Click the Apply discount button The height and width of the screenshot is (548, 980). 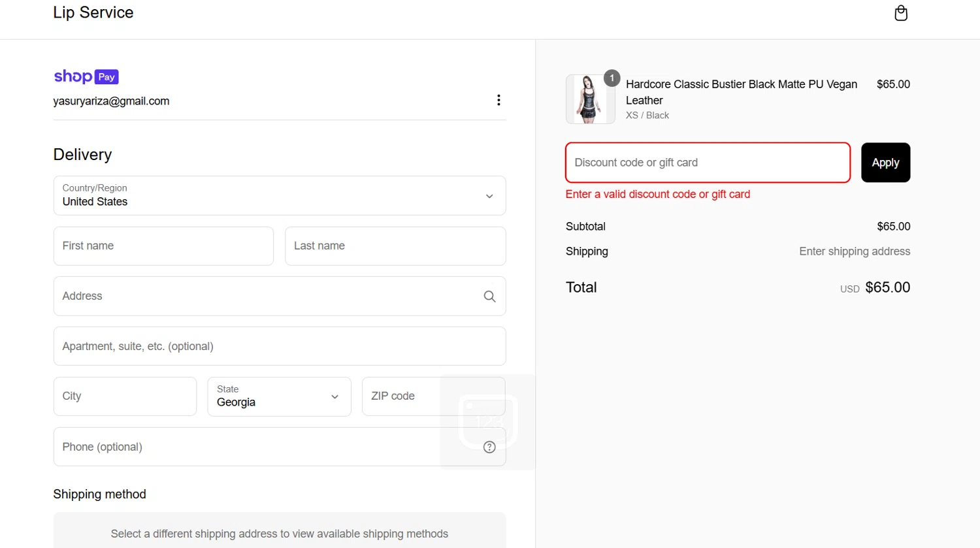point(885,163)
